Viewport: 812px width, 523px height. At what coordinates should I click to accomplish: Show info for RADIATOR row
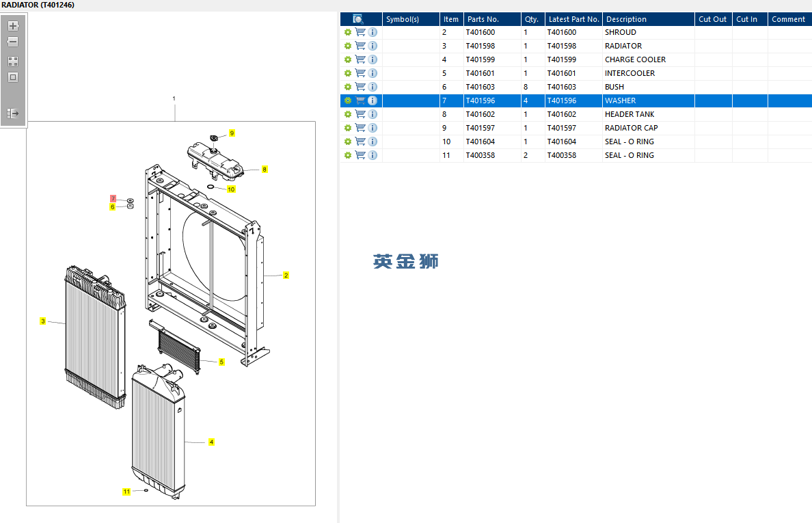tap(373, 46)
